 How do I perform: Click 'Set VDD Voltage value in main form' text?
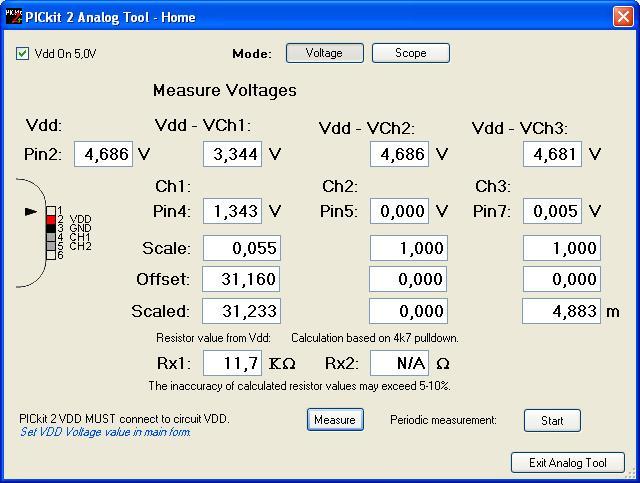coord(105,432)
